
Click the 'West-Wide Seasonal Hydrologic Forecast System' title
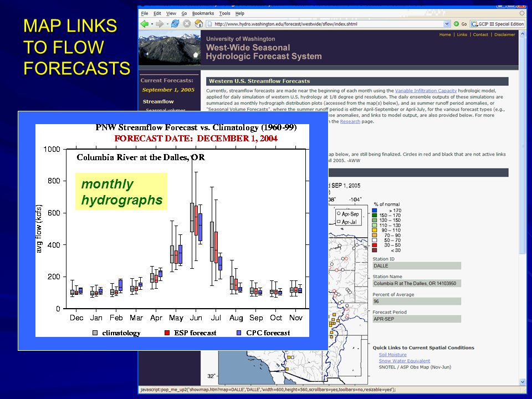(264, 52)
